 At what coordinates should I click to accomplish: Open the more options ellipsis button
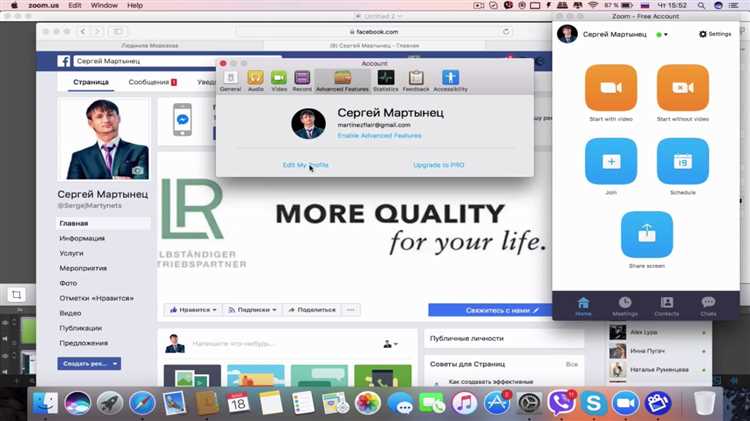click(351, 310)
